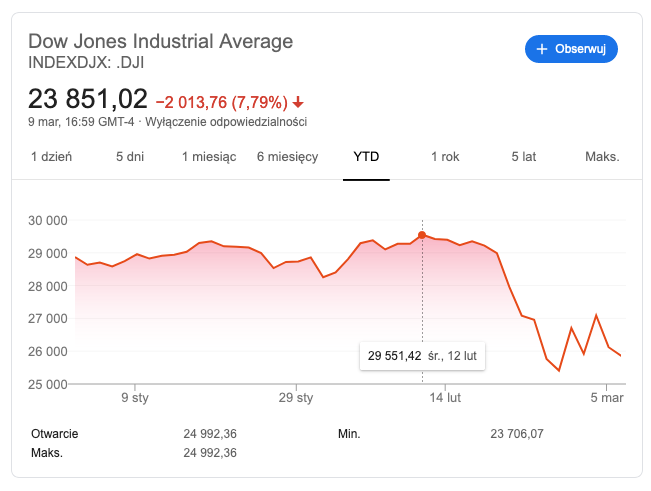Show the 1 miesiąc chart range
The height and width of the screenshot is (491, 651).
(x=209, y=156)
